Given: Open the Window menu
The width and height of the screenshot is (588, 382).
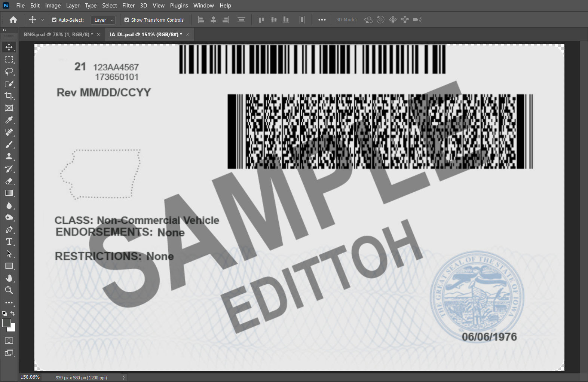Looking at the screenshot, I should pos(203,6).
